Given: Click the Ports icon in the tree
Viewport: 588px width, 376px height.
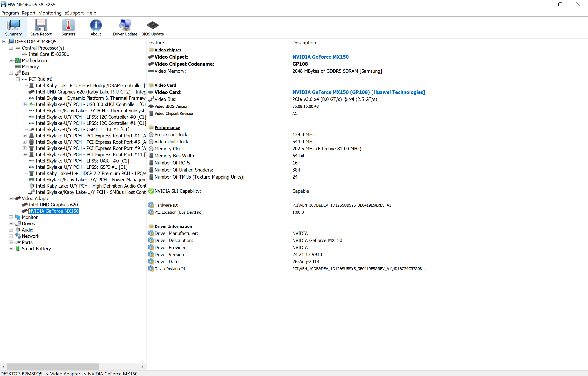Looking at the screenshot, I should pyautogui.click(x=18, y=242).
